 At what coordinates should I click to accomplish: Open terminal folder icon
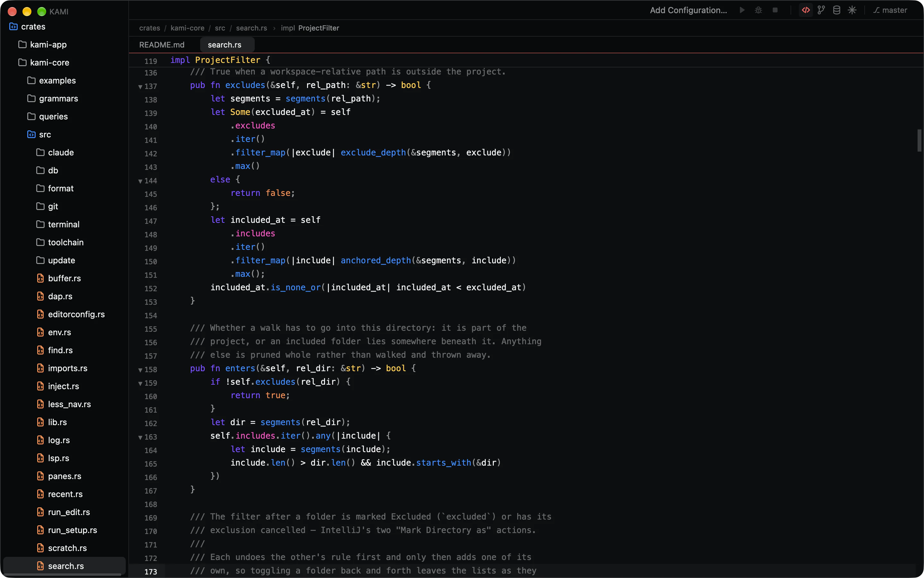point(40,224)
